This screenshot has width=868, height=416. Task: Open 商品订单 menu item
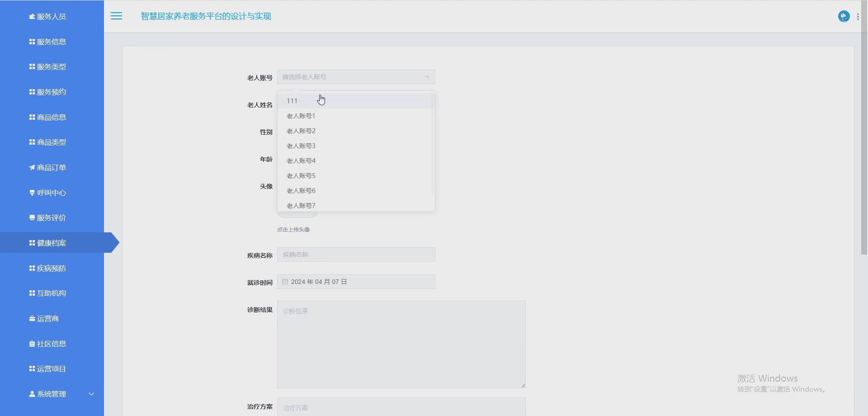coord(52,167)
